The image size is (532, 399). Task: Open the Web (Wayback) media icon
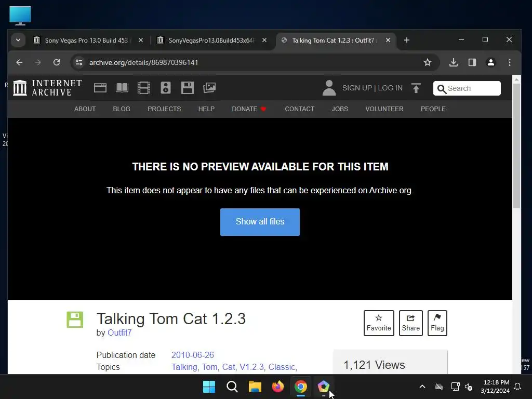[100, 88]
